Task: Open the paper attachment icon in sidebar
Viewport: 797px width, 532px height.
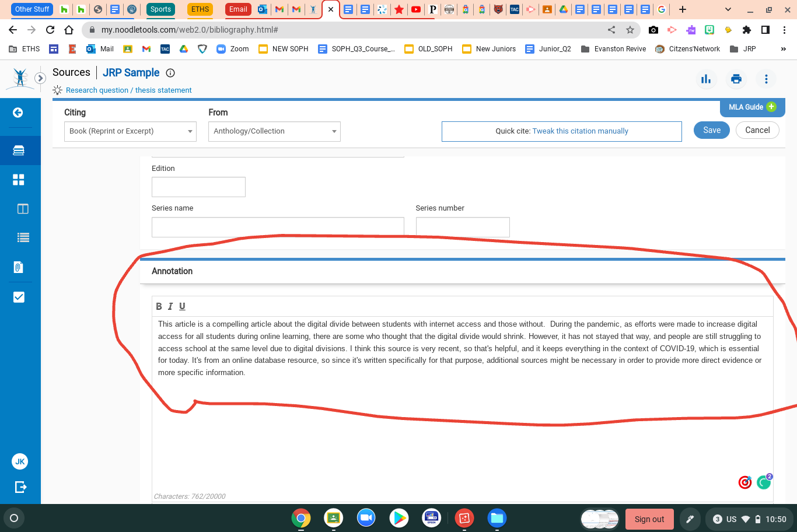Action: 18,267
